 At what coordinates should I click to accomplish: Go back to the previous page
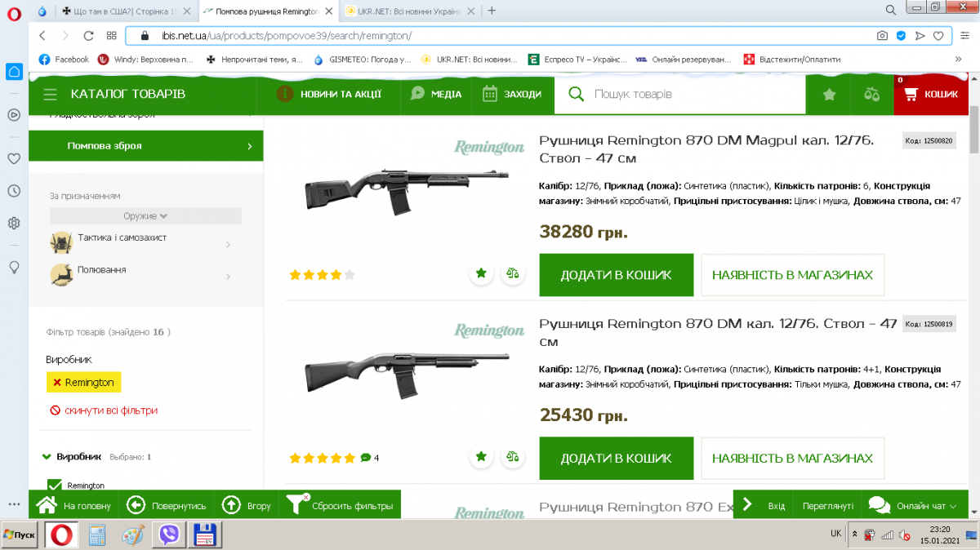pyautogui.click(x=42, y=36)
